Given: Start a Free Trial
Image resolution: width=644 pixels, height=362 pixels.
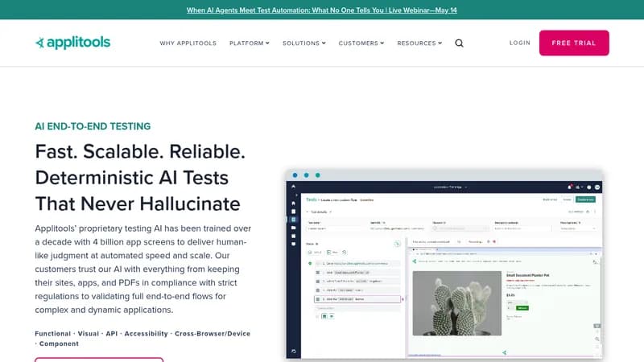Looking at the screenshot, I should click(574, 43).
